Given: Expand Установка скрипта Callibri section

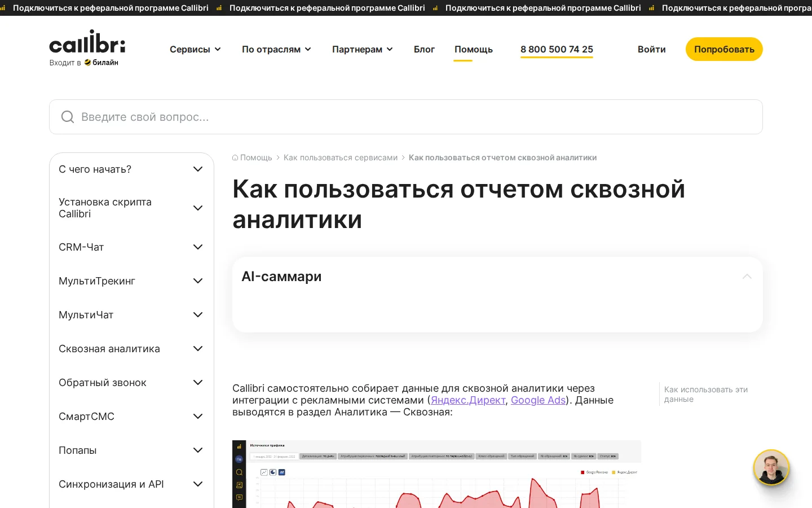Looking at the screenshot, I should [131, 208].
